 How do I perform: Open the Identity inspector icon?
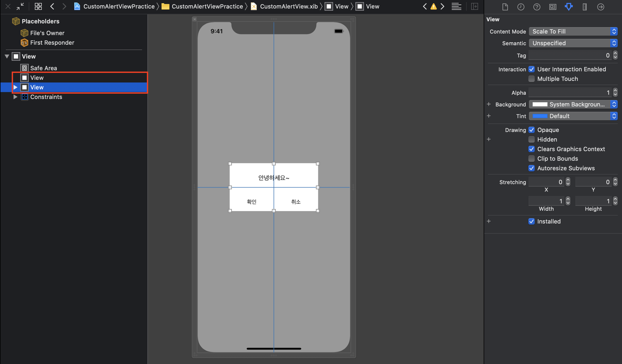point(553,7)
